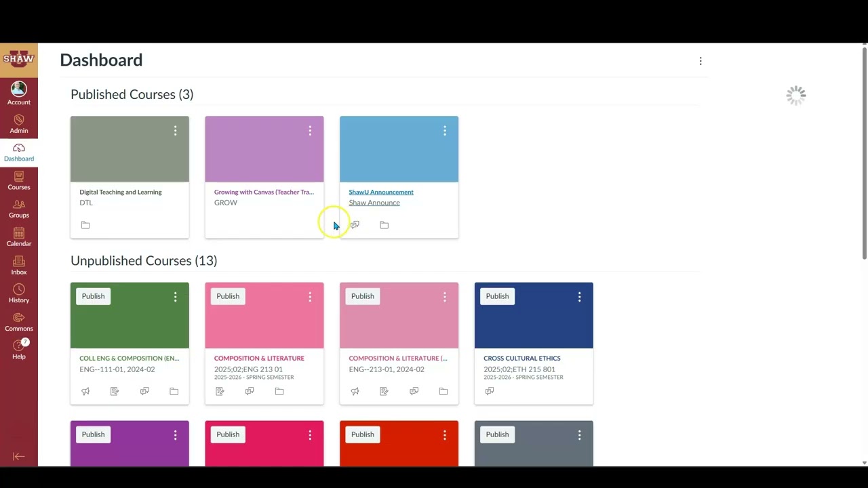This screenshot has width=868, height=488.
Task: Open the Help menu
Action: [x=19, y=350]
